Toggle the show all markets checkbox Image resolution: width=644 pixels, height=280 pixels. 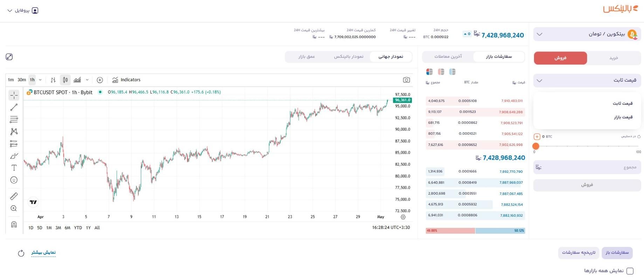630,271
